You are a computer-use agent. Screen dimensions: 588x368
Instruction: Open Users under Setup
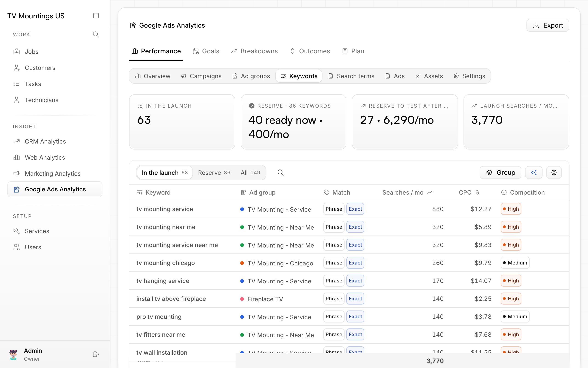[x=55, y=247]
